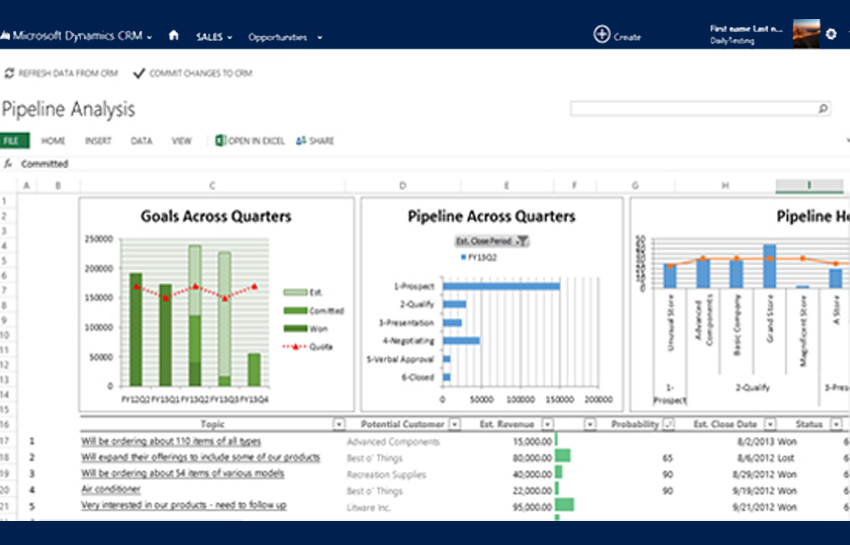Click the user name 'First name Last n...'
This screenshot has width=850, height=545.
click(x=746, y=29)
